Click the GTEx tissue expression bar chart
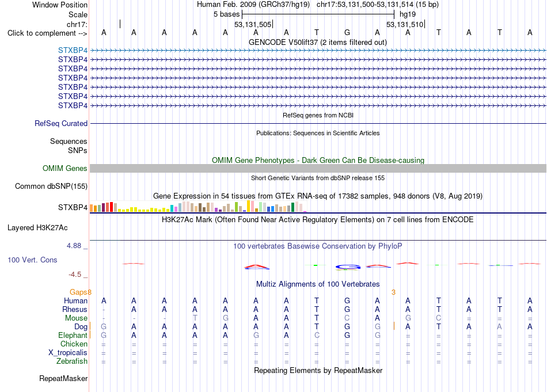The height and width of the screenshot is (392, 547). 198,207
